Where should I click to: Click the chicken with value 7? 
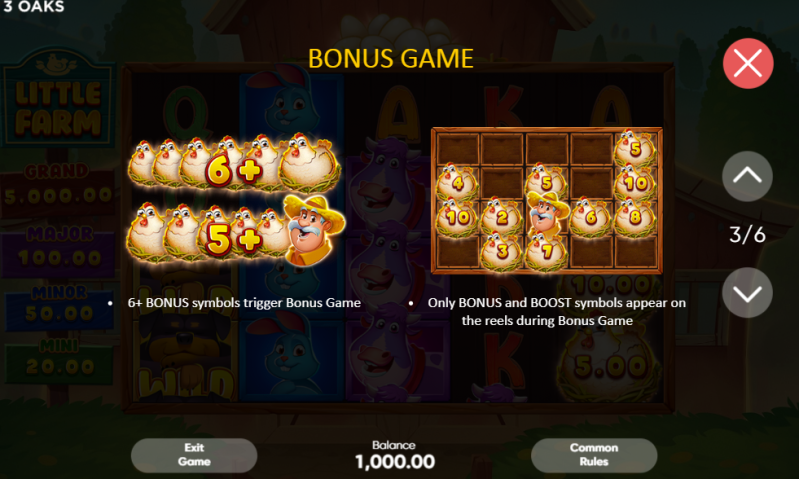(547, 250)
